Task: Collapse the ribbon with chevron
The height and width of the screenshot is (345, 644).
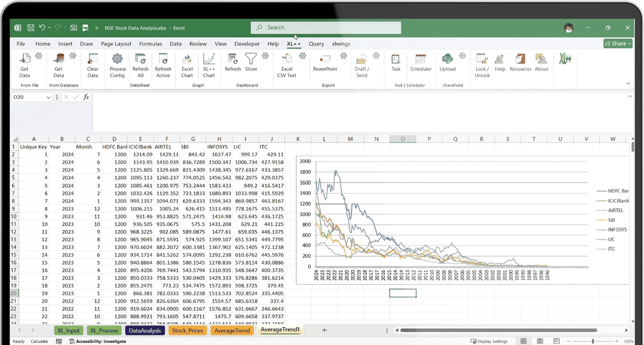Action: 628,84
